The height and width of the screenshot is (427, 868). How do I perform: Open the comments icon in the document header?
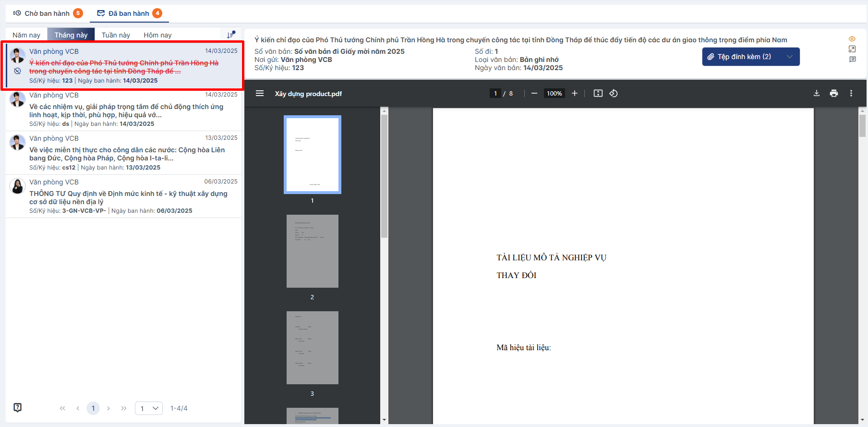[852, 60]
